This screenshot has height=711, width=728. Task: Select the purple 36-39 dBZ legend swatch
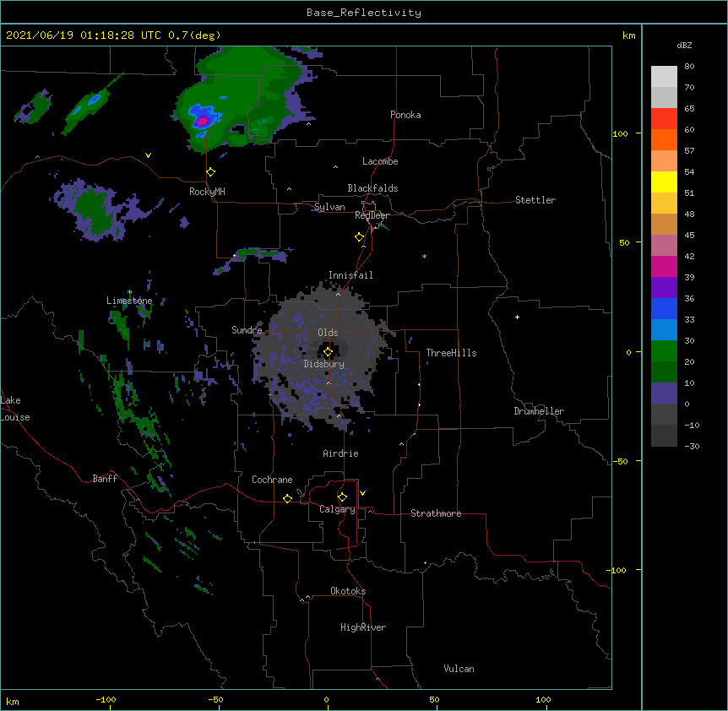point(664,288)
